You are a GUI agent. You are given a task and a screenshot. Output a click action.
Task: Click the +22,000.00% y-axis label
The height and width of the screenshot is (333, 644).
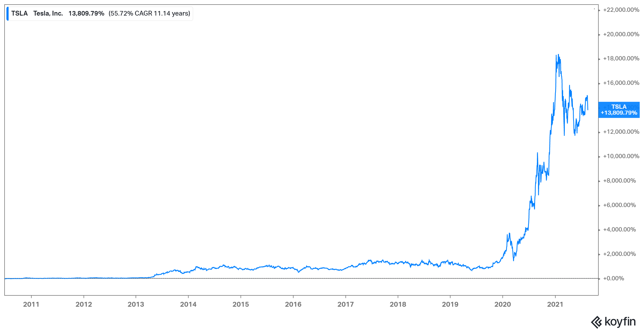point(621,10)
